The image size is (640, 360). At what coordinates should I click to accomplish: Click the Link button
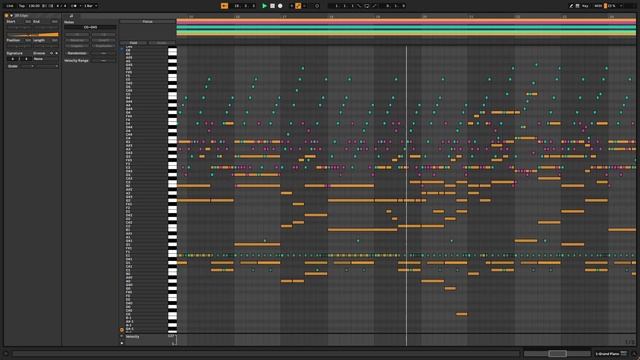click(x=10, y=6)
